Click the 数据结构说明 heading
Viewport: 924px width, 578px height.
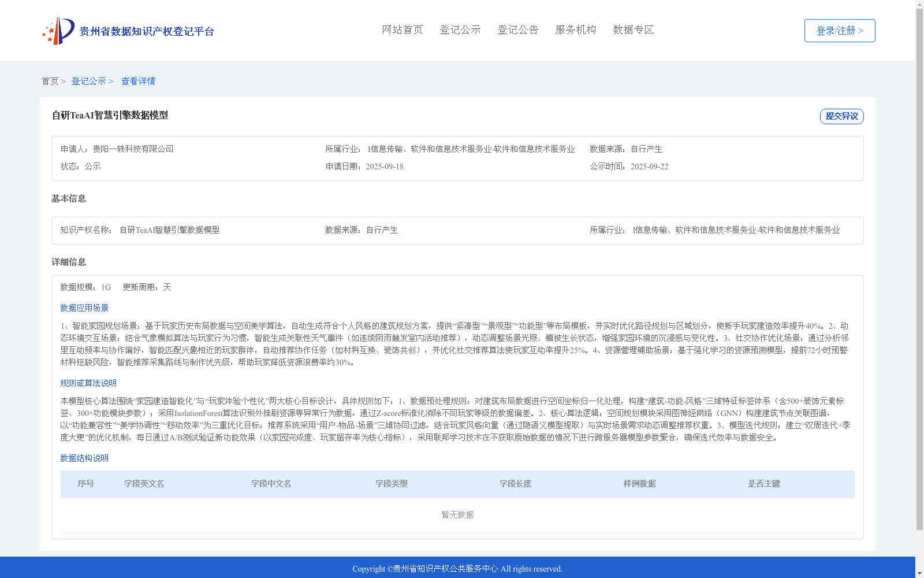(84, 458)
